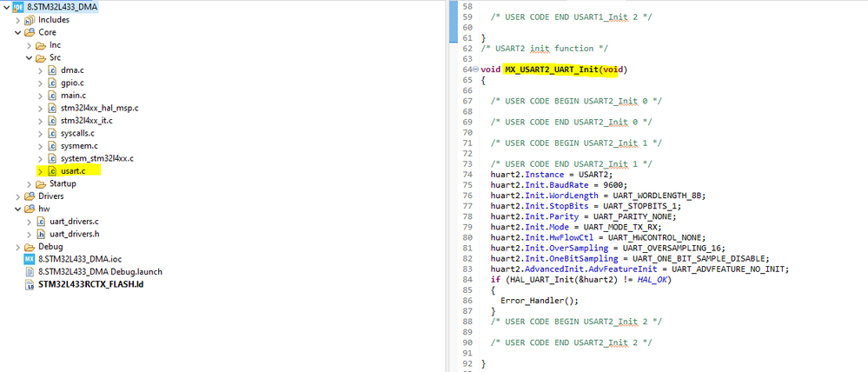Expand the Startup folder
This screenshot has width=868, height=372.
click(29, 183)
